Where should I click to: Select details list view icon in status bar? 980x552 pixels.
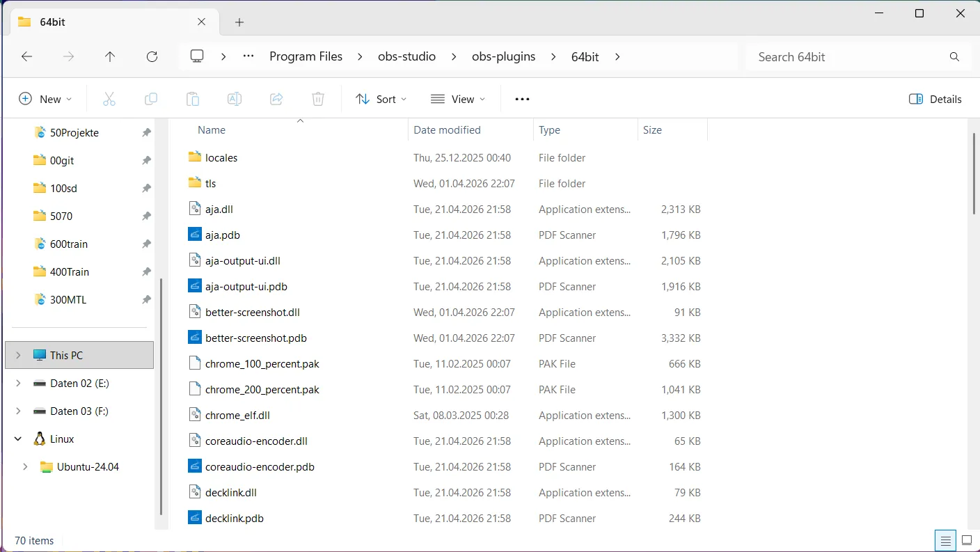tap(945, 540)
